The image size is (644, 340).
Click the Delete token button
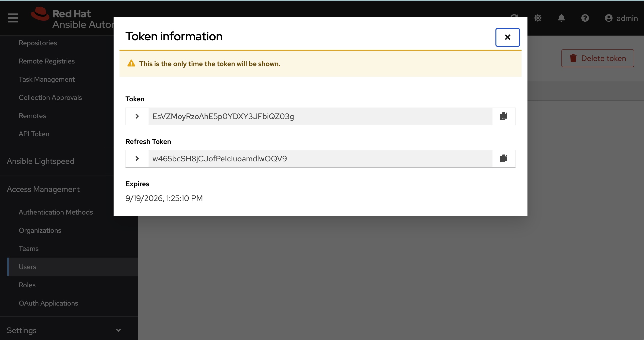(597, 58)
